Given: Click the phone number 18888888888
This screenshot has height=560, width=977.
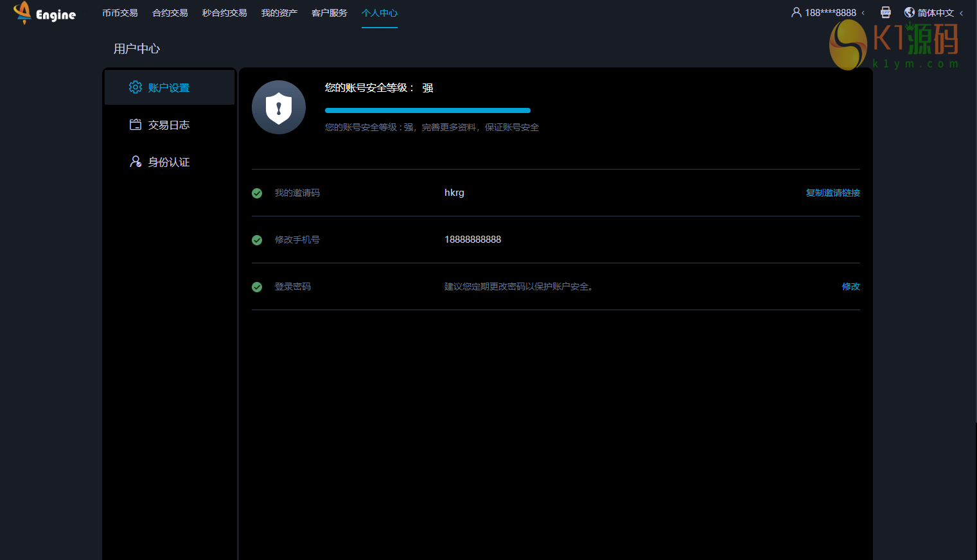Looking at the screenshot, I should point(473,240).
